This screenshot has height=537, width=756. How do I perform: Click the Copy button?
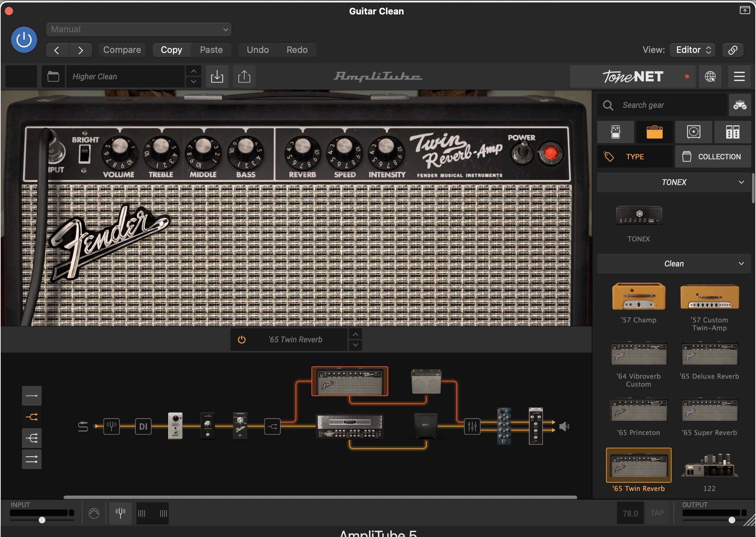tap(171, 50)
